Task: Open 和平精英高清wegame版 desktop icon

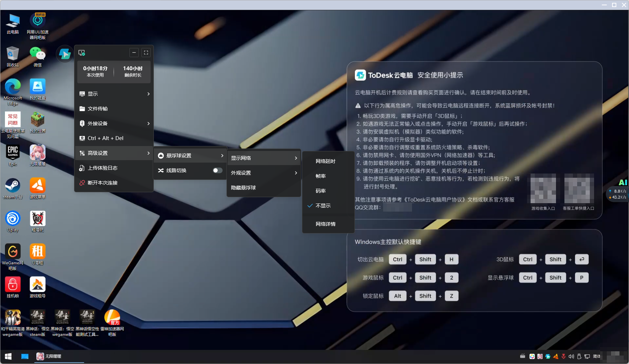Action: [x=13, y=323]
